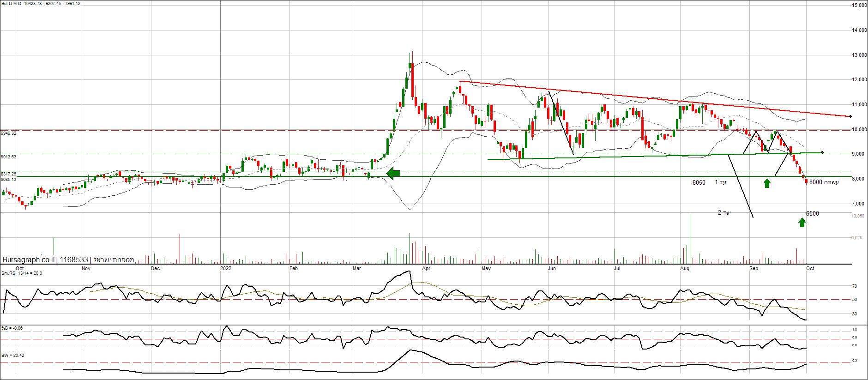Click the large green left-pointing arrow
This screenshot has height=380, width=868.
coord(393,174)
